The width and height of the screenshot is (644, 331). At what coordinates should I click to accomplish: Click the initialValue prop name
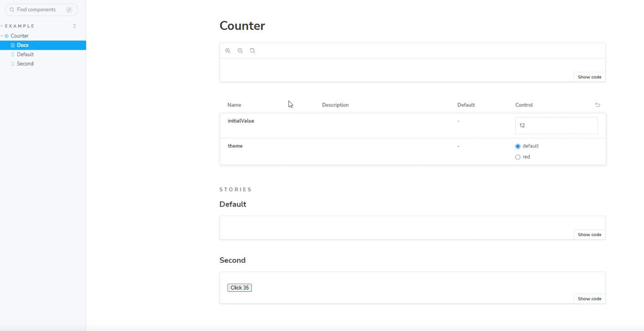[x=241, y=121]
